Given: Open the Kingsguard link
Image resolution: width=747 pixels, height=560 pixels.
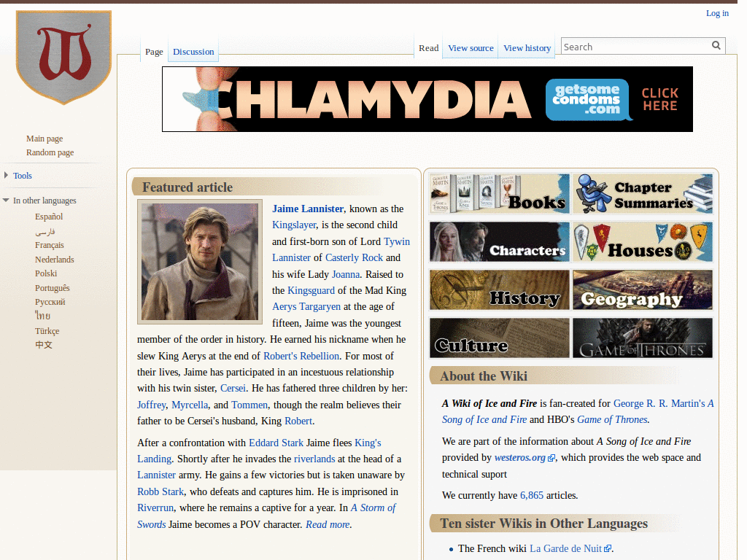Looking at the screenshot, I should pos(311,290).
